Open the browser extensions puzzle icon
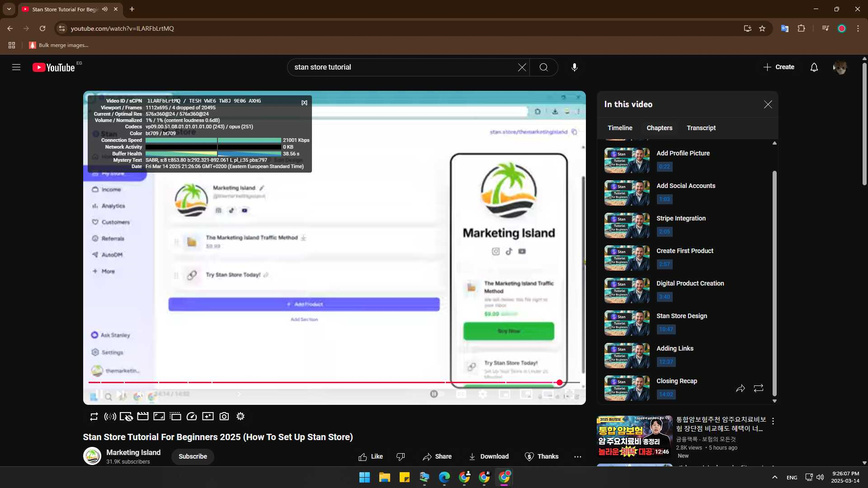 (x=802, y=28)
